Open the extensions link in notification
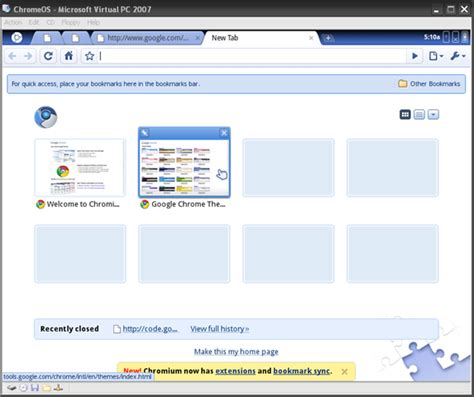 [x=235, y=371]
